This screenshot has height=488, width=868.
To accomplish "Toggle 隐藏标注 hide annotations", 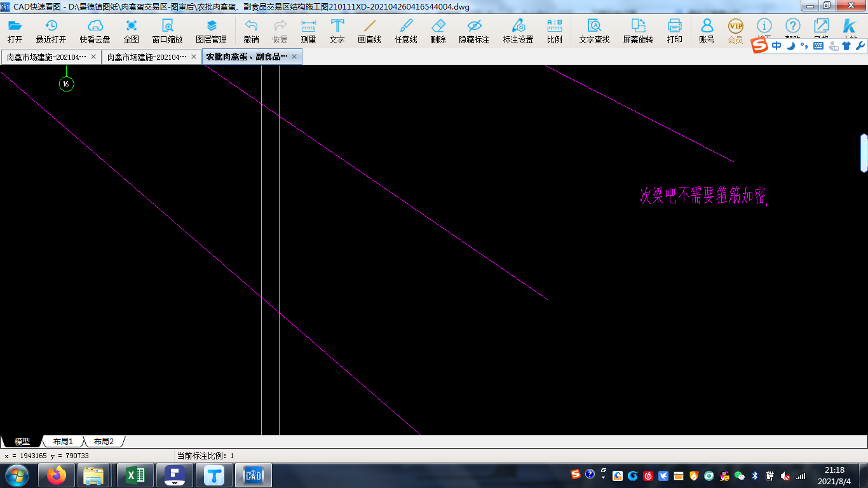I will 474,31.
